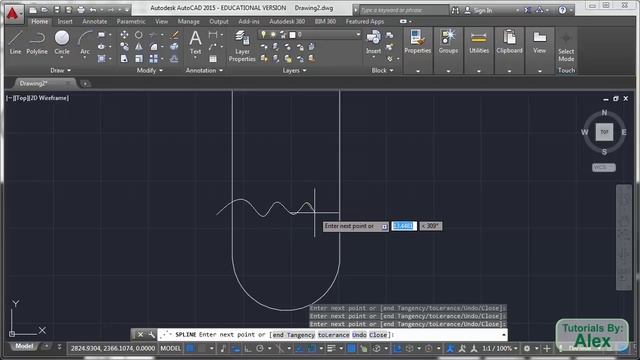This screenshot has width=640, height=360.
Task: Click the WCS button below ViewCube
Action: click(x=604, y=168)
